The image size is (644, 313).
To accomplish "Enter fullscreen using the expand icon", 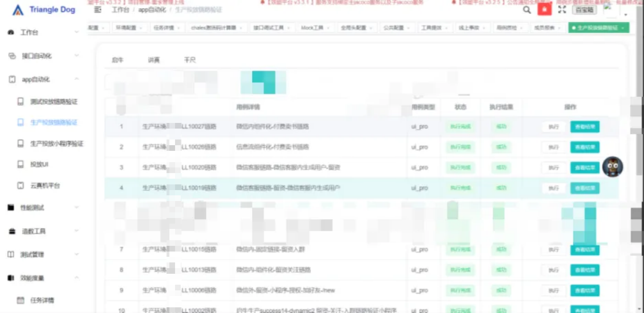I will click(562, 10).
